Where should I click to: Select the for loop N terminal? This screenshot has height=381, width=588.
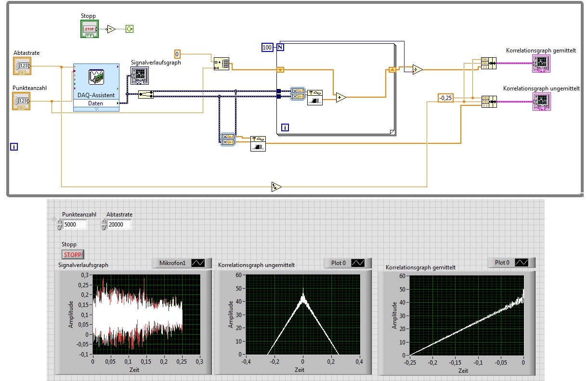tap(280, 47)
